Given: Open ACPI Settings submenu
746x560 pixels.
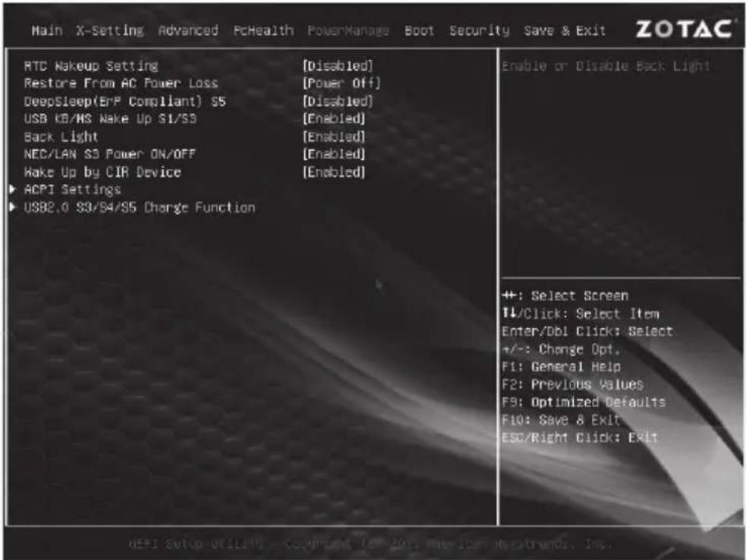Looking at the screenshot, I should coord(72,189).
